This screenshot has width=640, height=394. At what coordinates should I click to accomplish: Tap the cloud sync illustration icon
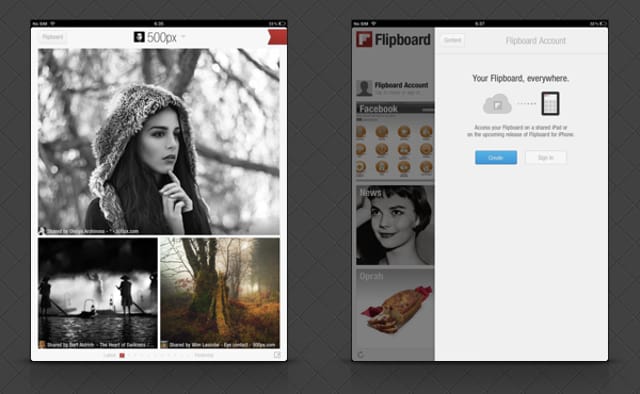click(497, 104)
